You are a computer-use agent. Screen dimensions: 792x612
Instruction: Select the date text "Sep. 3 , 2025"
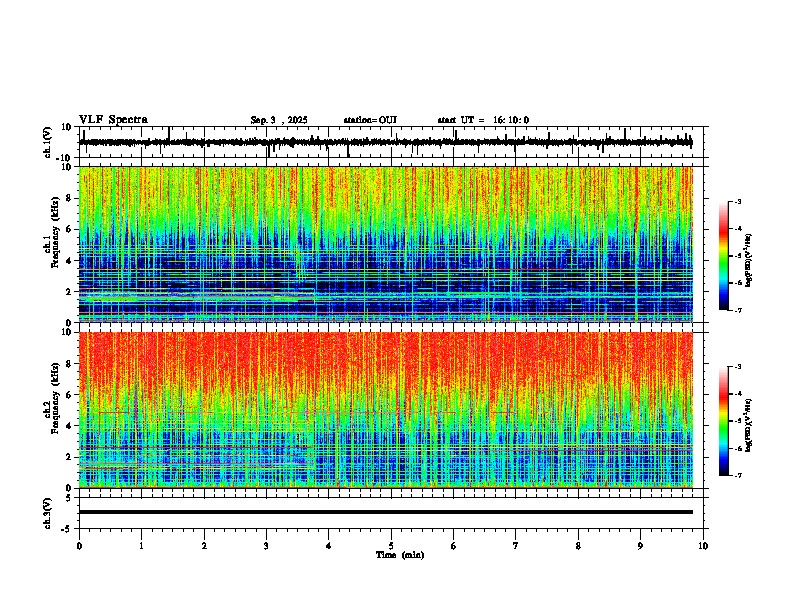(x=279, y=120)
